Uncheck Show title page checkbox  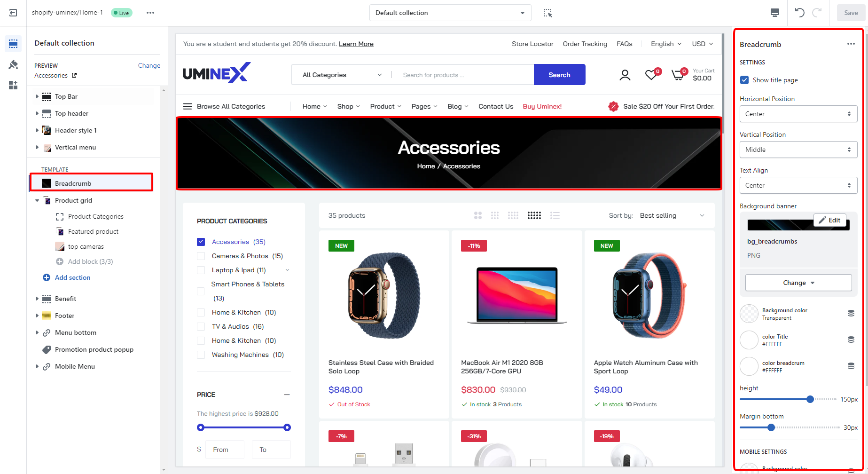744,80
